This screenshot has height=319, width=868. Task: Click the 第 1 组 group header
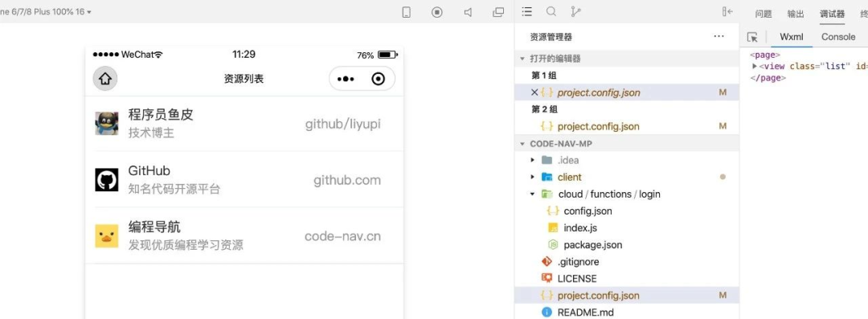pos(544,76)
